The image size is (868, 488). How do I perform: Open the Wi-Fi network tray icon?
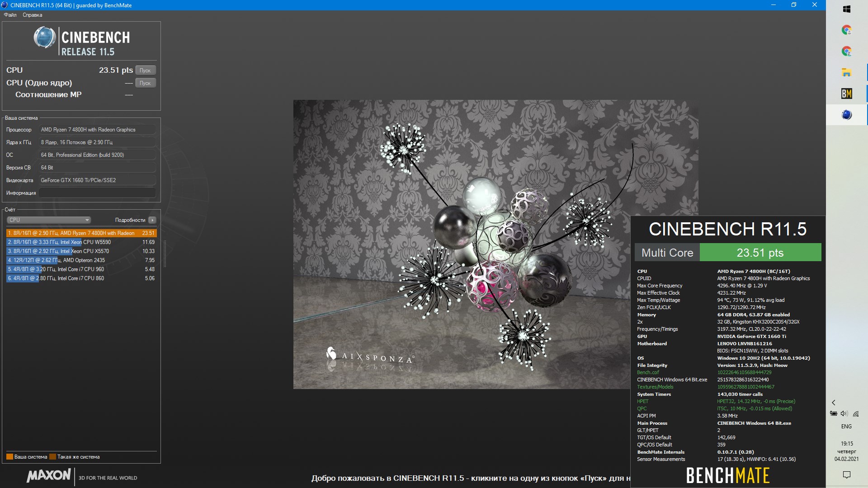point(856,413)
